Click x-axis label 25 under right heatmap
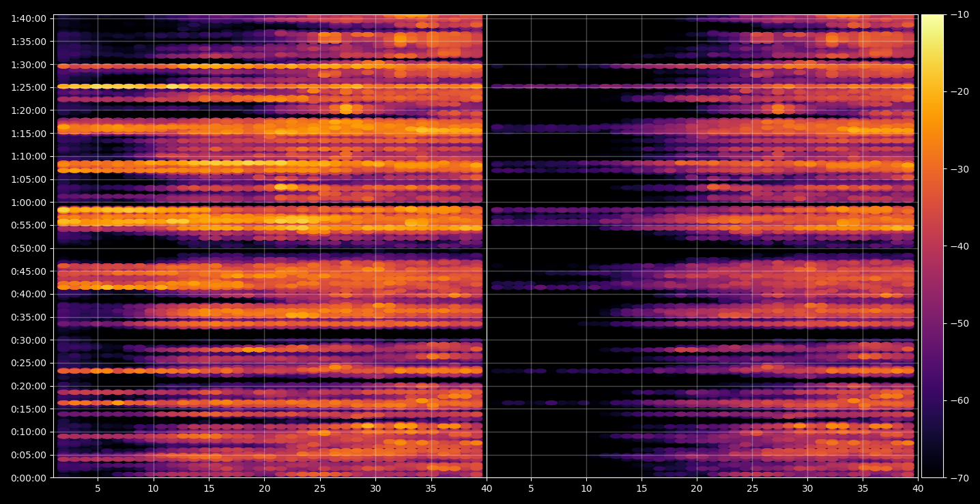This screenshot has height=504, width=980. click(x=753, y=489)
